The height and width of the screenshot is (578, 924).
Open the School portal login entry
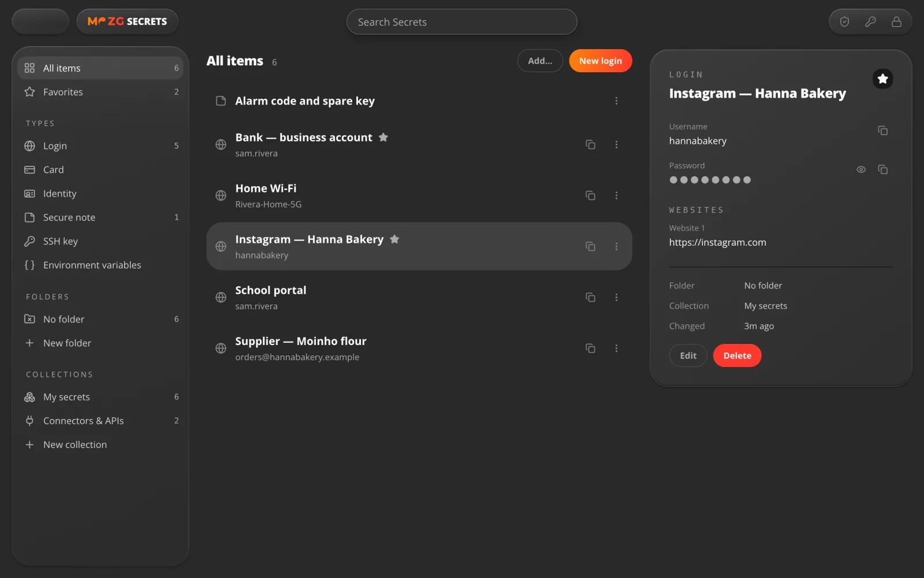coord(419,297)
